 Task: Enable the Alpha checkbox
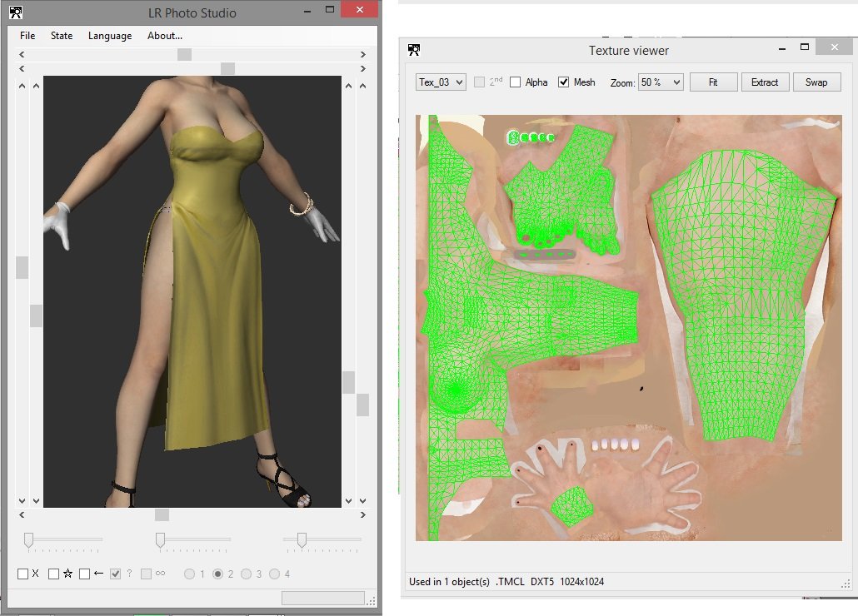pos(515,82)
